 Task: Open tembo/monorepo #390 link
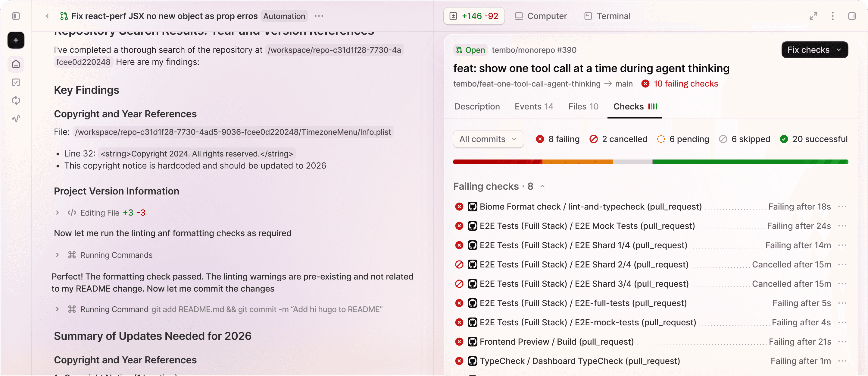(534, 50)
